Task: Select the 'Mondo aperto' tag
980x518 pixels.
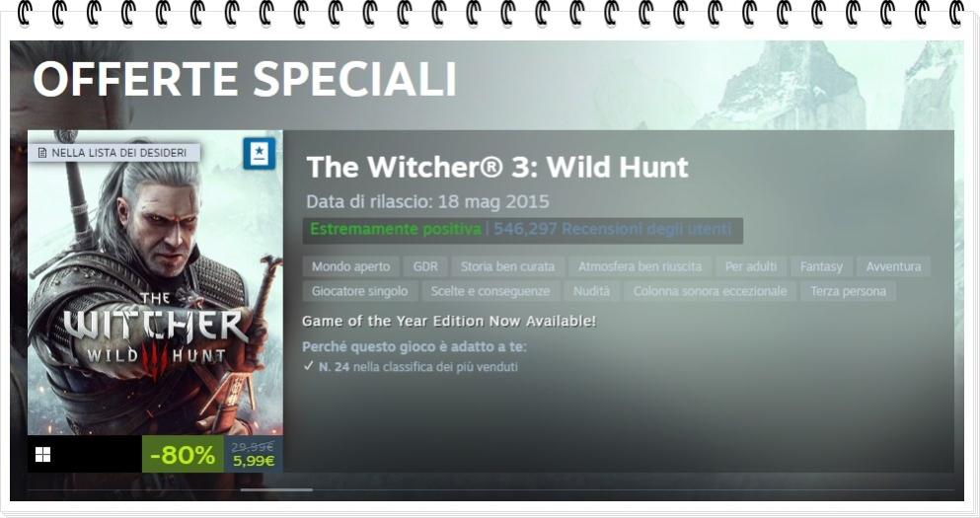Action: tap(350, 266)
